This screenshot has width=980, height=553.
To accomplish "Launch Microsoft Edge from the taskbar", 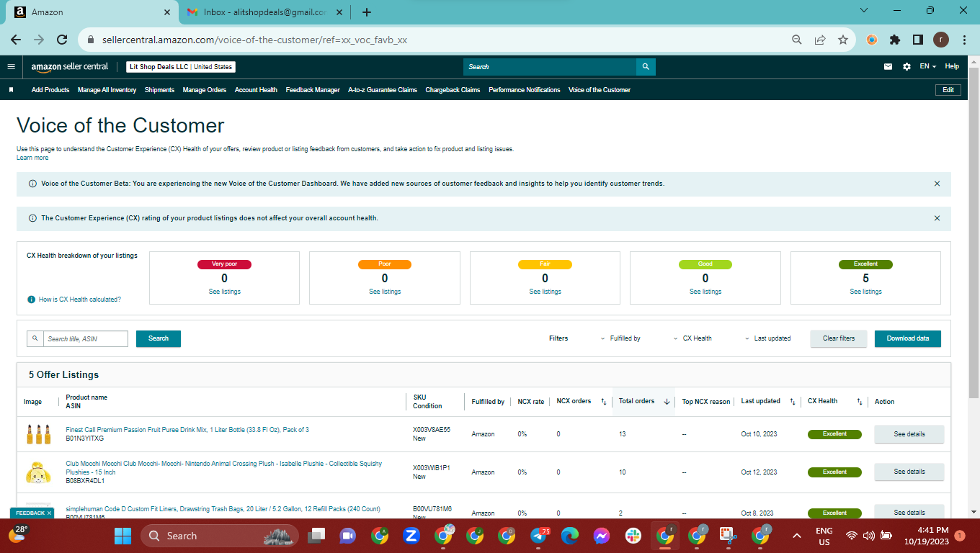I will tap(570, 536).
